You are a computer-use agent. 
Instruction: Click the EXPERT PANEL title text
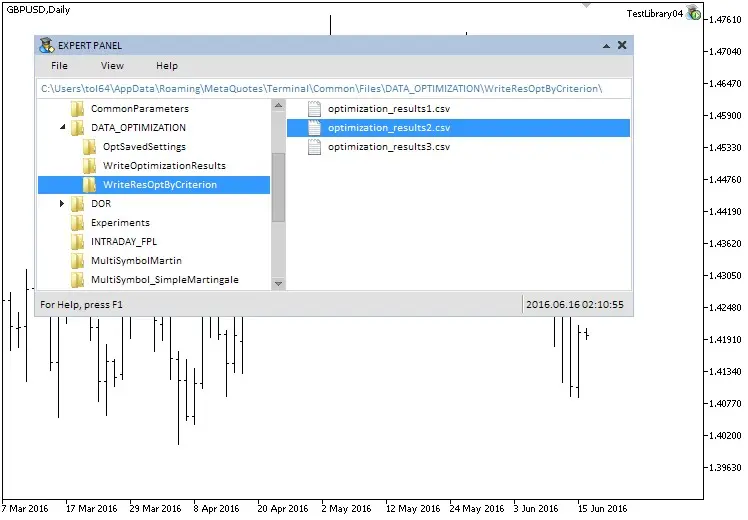pyautogui.click(x=90, y=46)
